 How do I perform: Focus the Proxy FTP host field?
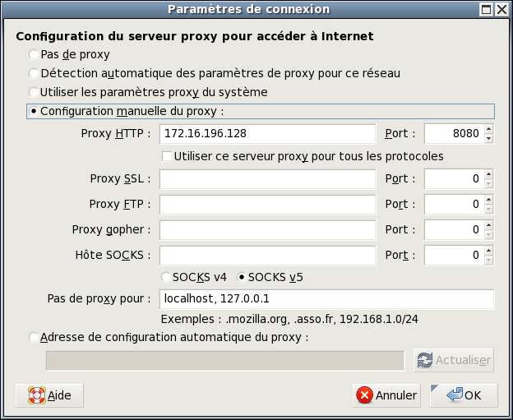click(267, 204)
